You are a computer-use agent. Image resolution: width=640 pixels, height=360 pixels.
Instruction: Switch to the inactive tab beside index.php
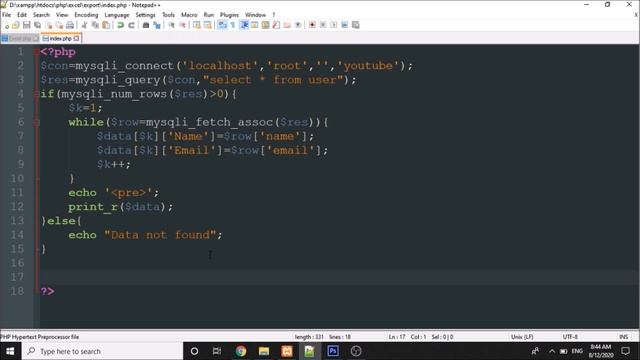(x=20, y=38)
